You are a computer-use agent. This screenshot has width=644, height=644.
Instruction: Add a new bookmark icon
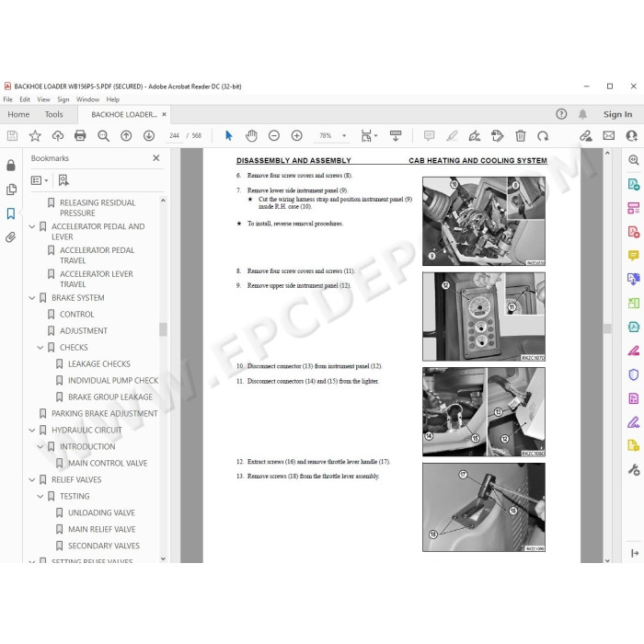point(63,180)
